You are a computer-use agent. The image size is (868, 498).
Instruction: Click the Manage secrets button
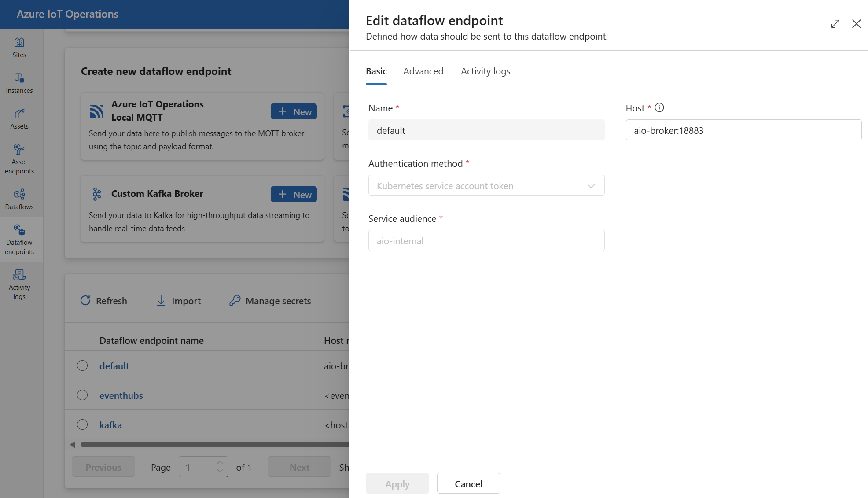(270, 301)
